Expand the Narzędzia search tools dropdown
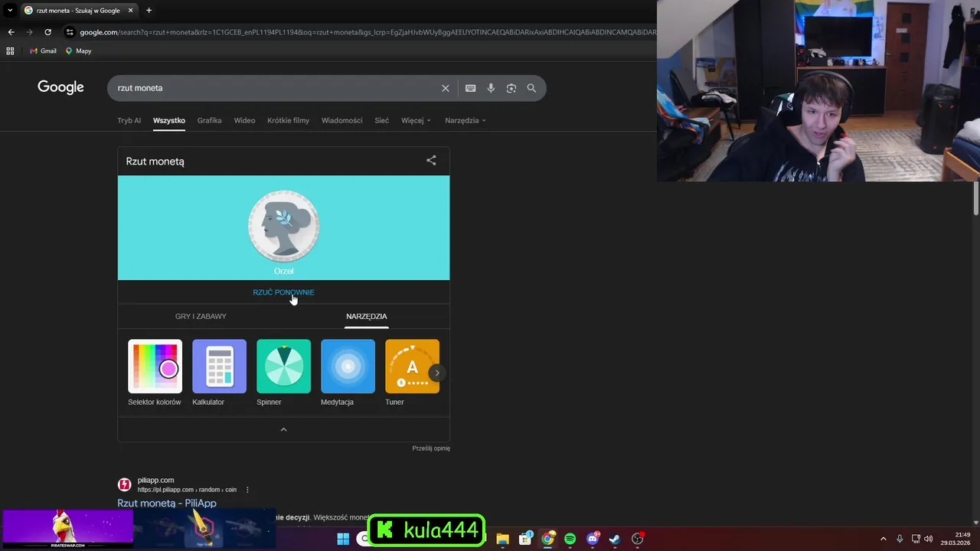The image size is (980, 551). [x=465, y=120]
